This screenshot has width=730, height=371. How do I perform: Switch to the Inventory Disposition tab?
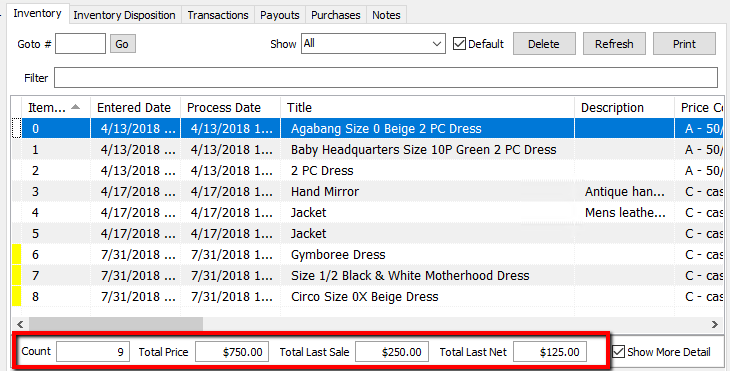point(124,15)
